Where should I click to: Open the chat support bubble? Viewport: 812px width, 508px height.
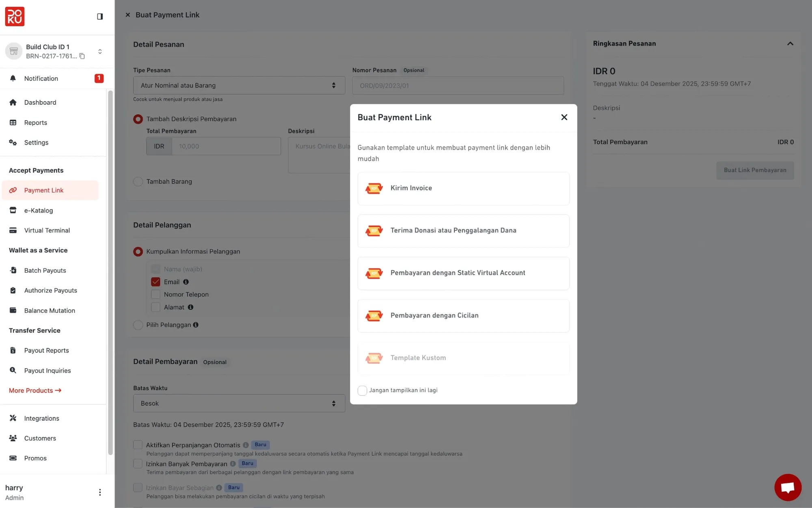pyautogui.click(x=788, y=487)
